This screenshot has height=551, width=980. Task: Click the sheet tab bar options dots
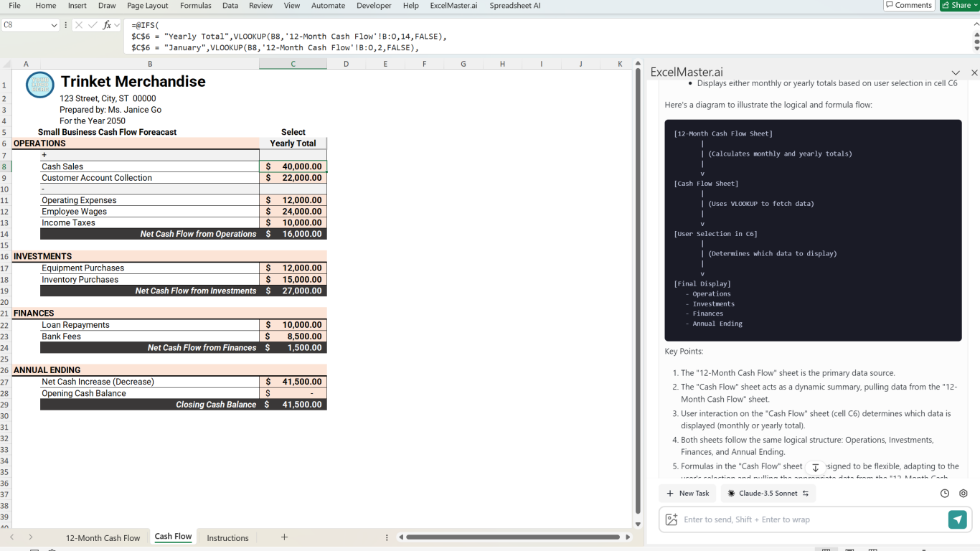(387, 537)
